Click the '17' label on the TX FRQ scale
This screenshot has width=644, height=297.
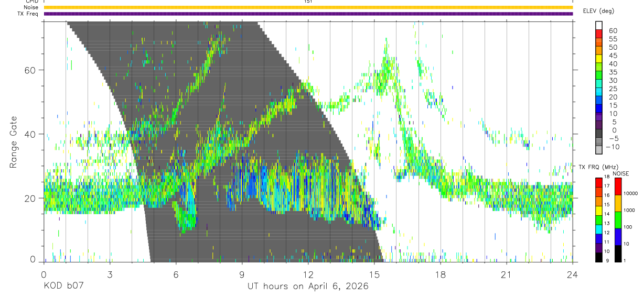(607, 185)
